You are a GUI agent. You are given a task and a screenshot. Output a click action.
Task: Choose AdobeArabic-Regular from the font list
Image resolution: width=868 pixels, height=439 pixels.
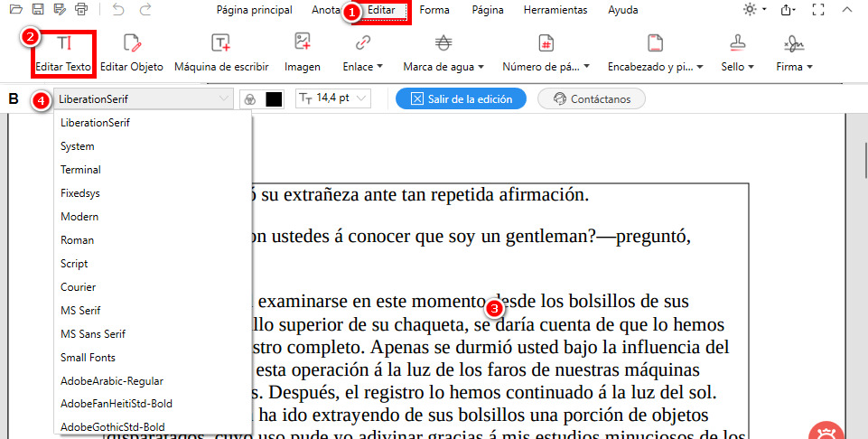coord(153,381)
